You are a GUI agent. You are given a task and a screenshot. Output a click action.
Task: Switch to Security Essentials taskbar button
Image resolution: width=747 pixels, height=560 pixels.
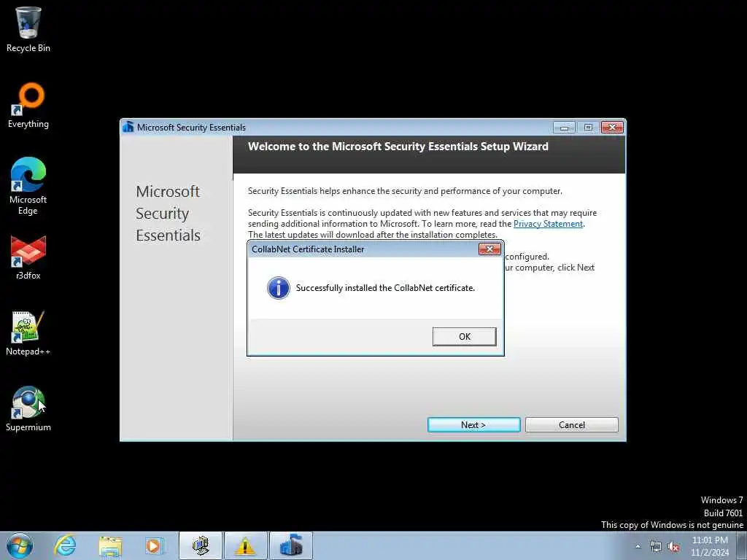point(291,545)
